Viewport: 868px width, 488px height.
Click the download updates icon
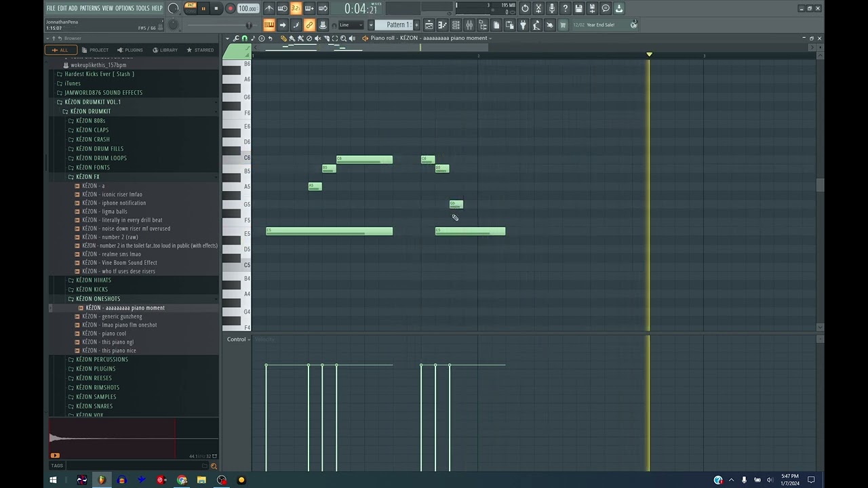coord(618,8)
